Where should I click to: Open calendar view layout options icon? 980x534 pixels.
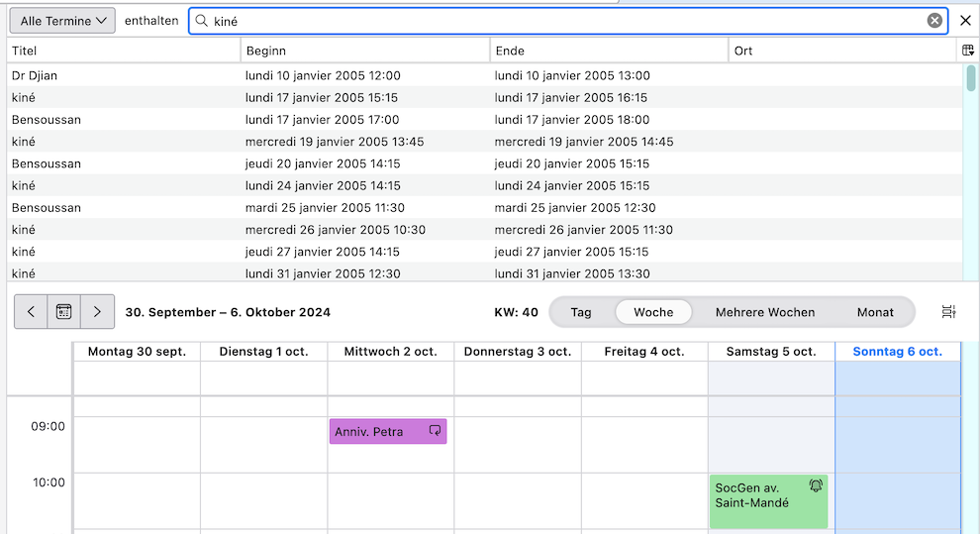[x=948, y=312]
